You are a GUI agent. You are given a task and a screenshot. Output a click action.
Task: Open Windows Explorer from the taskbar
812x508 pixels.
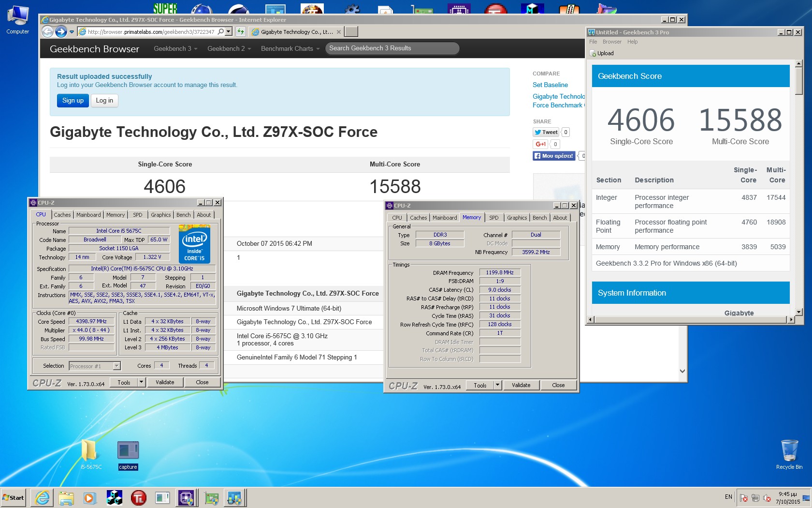pos(66,497)
